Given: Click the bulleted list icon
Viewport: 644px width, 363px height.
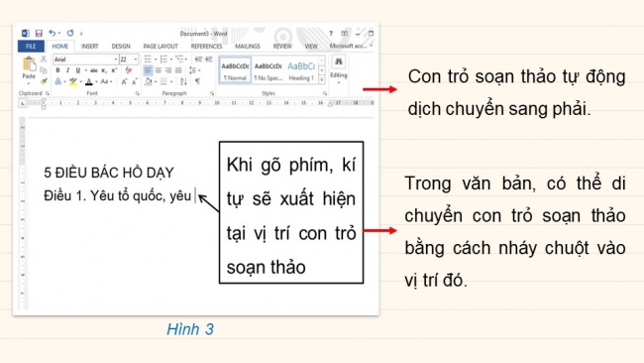Looking at the screenshot, I should pyautogui.click(x=149, y=60).
